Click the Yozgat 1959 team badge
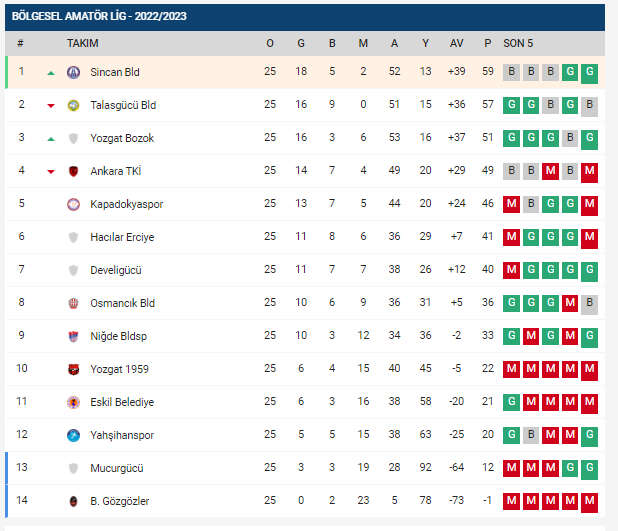The image size is (618, 531). pyautogui.click(x=72, y=369)
